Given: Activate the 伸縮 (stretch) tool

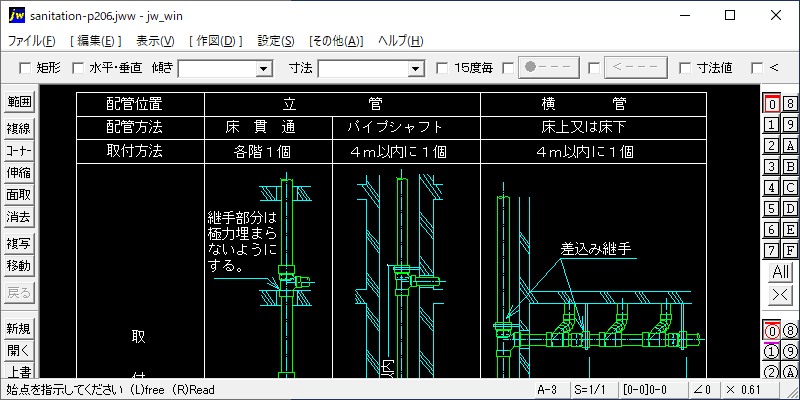Looking at the screenshot, I should 19,173.
